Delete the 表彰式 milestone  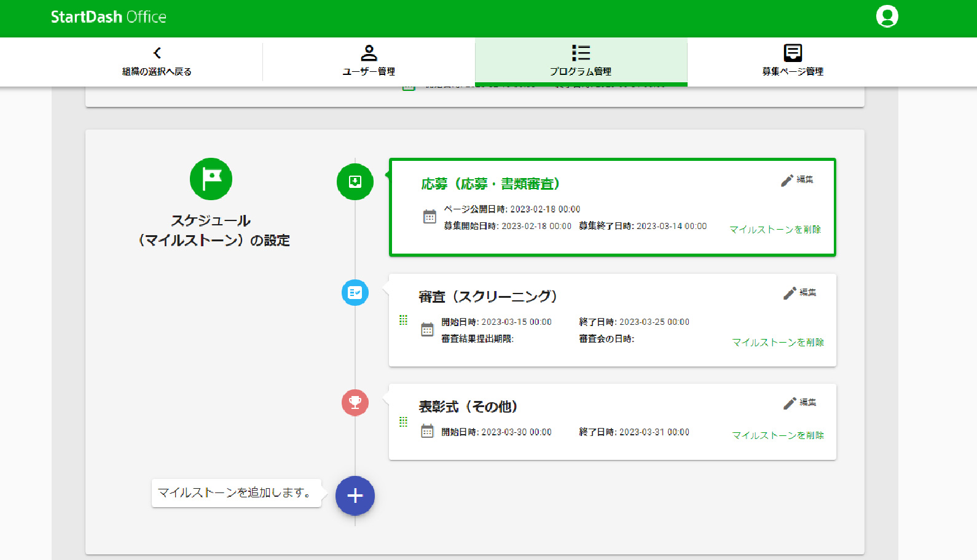tap(778, 435)
